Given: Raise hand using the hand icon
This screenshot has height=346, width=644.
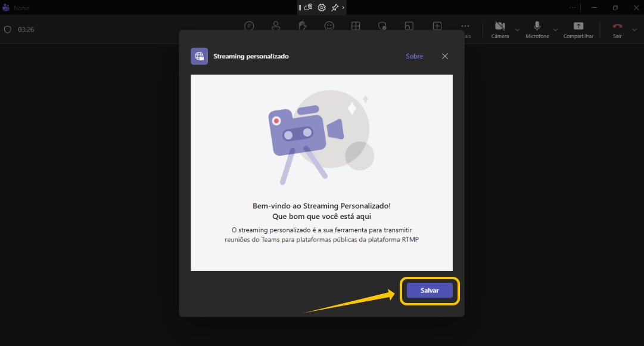Looking at the screenshot, I should [x=302, y=26].
